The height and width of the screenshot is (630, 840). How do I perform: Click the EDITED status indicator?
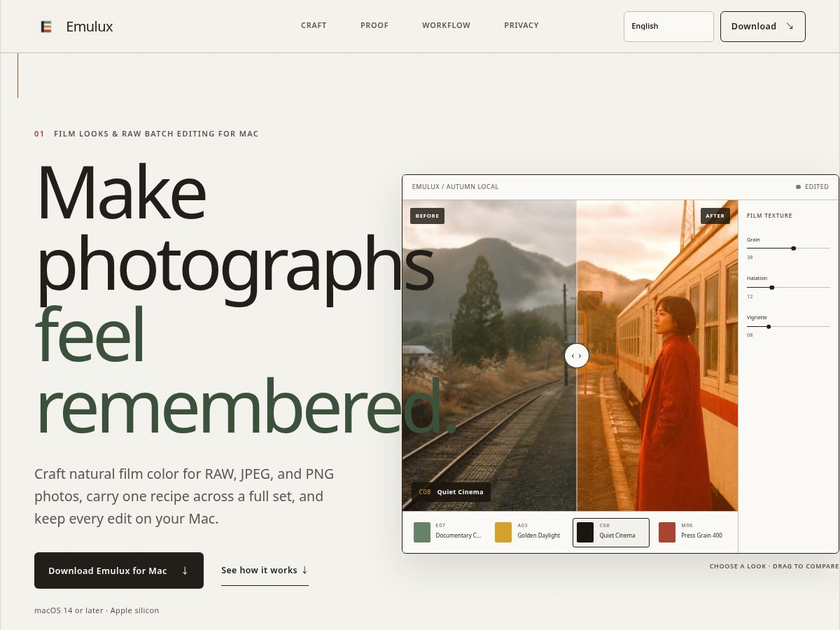812,187
